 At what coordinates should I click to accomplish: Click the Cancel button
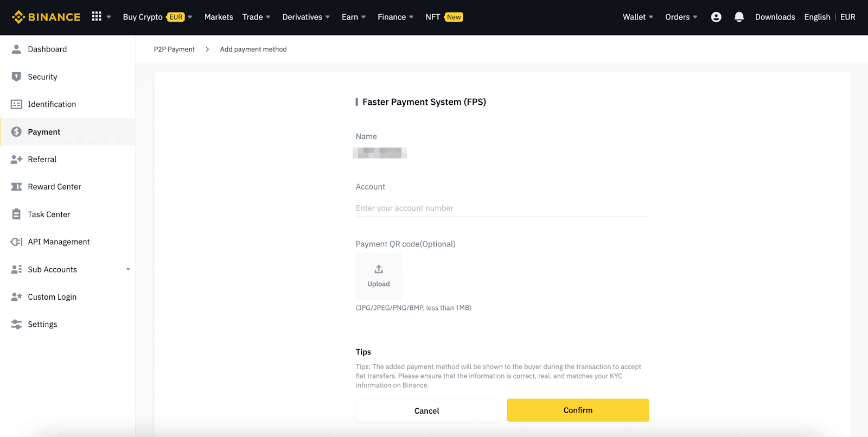click(x=426, y=411)
